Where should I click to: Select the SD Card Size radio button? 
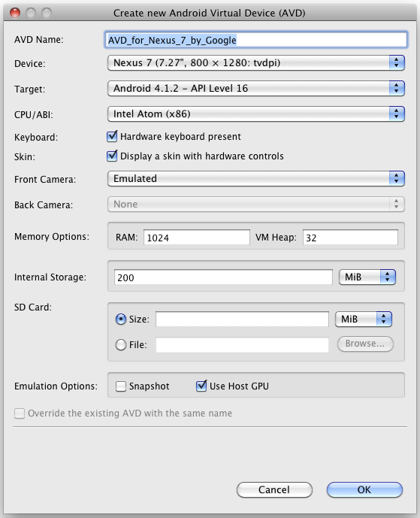(121, 319)
